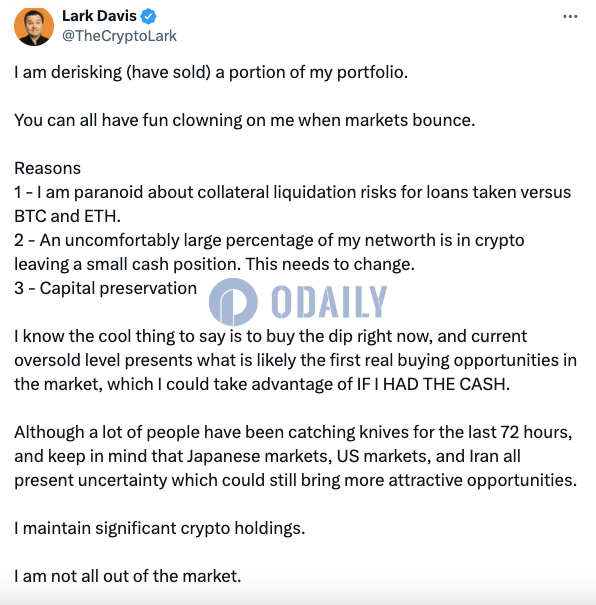Click the blue verified badge

pyautogui.click(x=148, y=17)
